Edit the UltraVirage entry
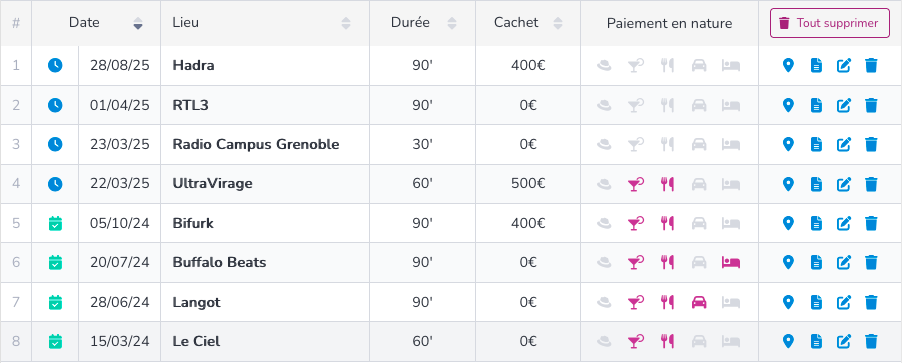 pos(843,184)
